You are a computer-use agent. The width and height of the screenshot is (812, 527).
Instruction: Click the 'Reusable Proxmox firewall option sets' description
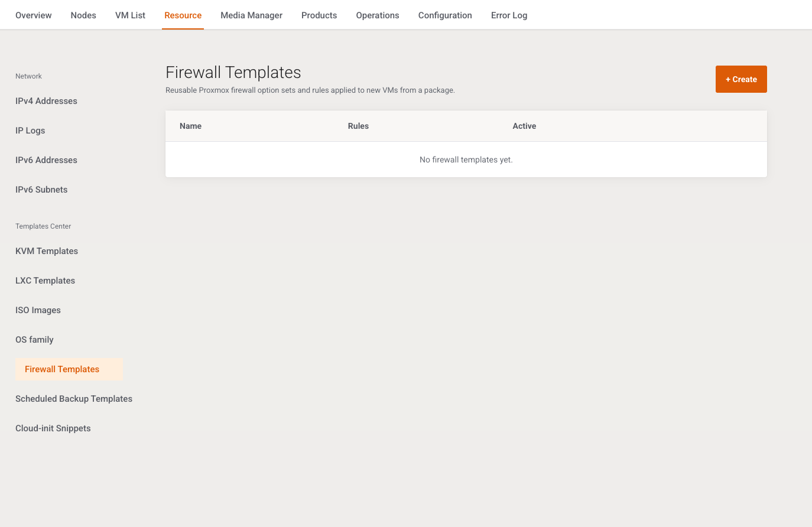pyautogui.click(x=310, y=90)
